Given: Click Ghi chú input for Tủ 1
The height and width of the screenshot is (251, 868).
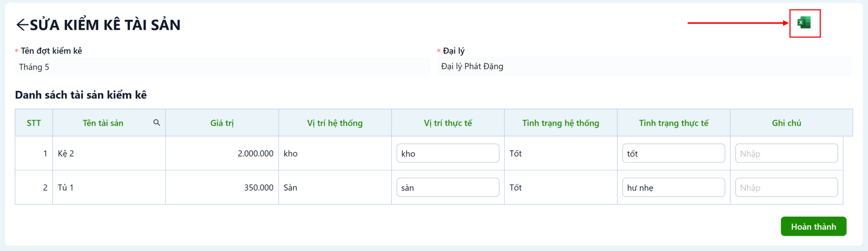Looking at the screenshot, I should pos(786,187).
